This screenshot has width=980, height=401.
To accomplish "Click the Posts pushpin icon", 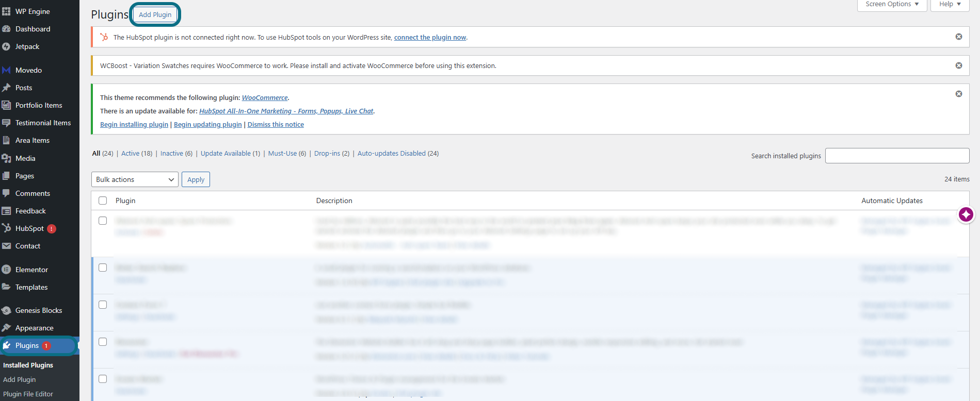I will [x=6, y=88].
